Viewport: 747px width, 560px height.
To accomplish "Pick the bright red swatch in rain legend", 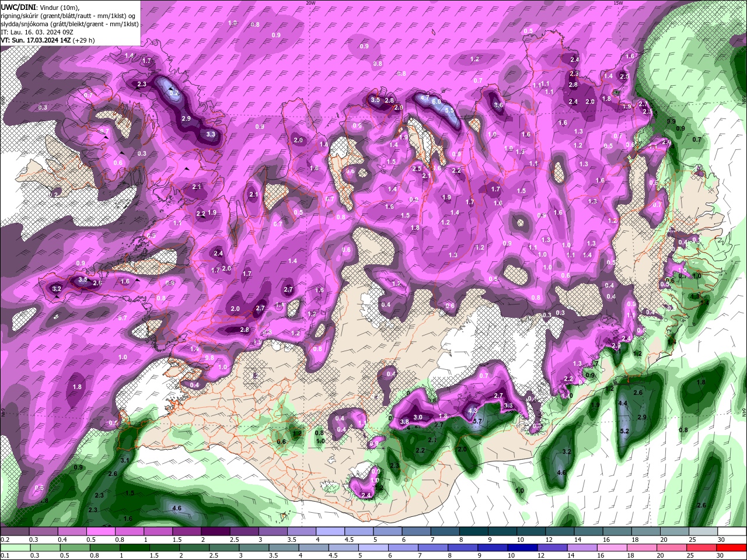I will [732, 548].
